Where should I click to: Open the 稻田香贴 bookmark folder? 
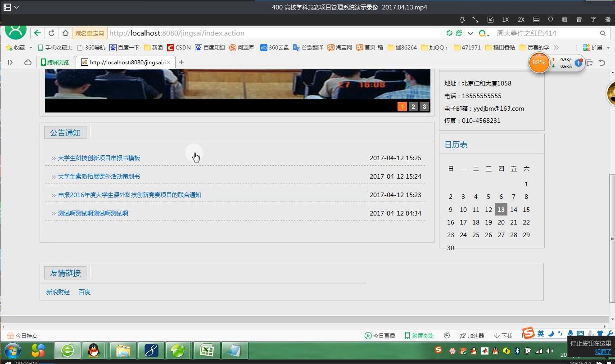tap(500, 47)
